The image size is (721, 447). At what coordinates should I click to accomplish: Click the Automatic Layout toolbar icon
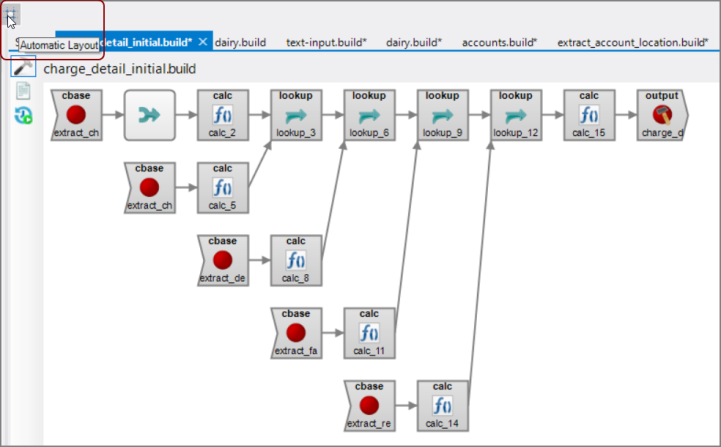click(11, 18)
